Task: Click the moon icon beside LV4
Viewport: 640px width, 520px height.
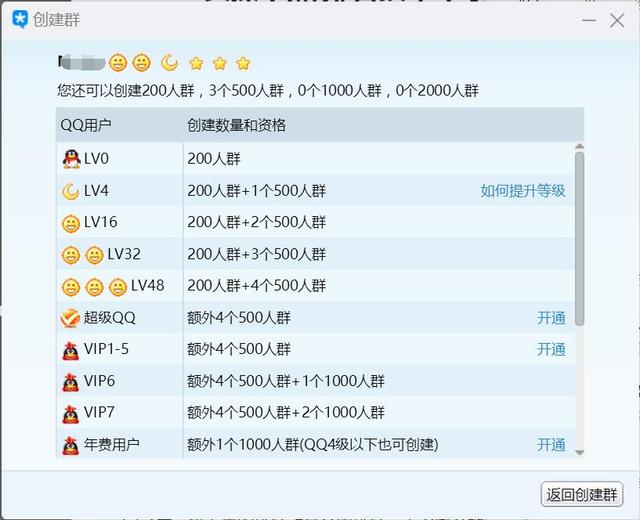Action: [x=71, y=191]
